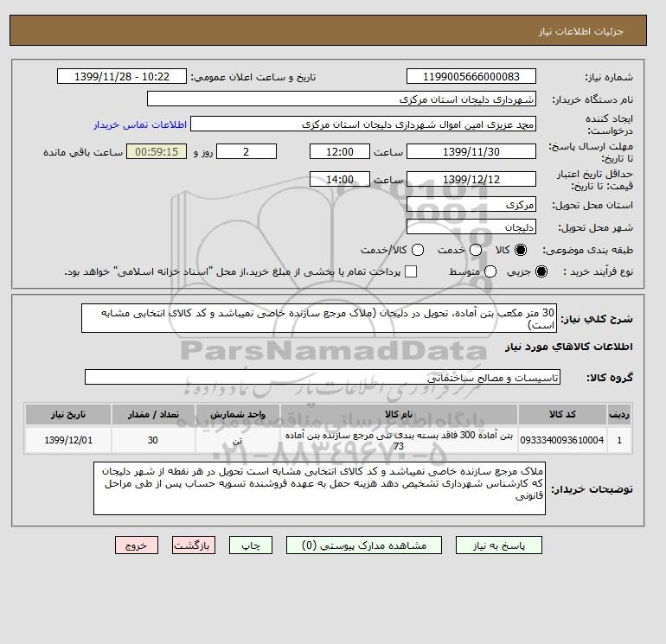Click the اطلاعات کالاهای مورد نیاز heading

pos(569,347)
